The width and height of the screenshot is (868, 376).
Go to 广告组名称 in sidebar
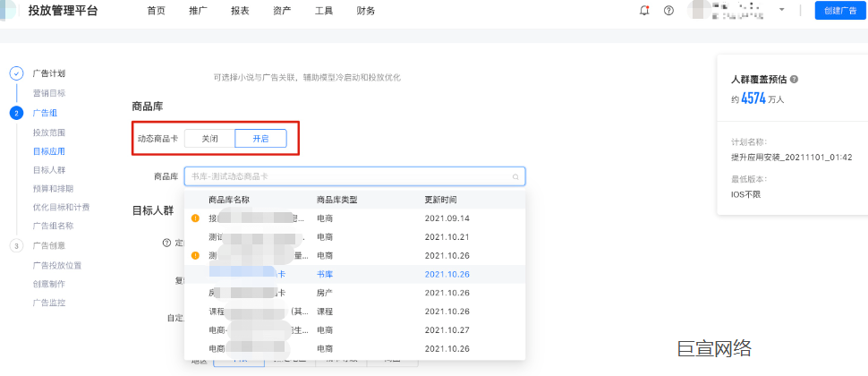pos(53,226)
